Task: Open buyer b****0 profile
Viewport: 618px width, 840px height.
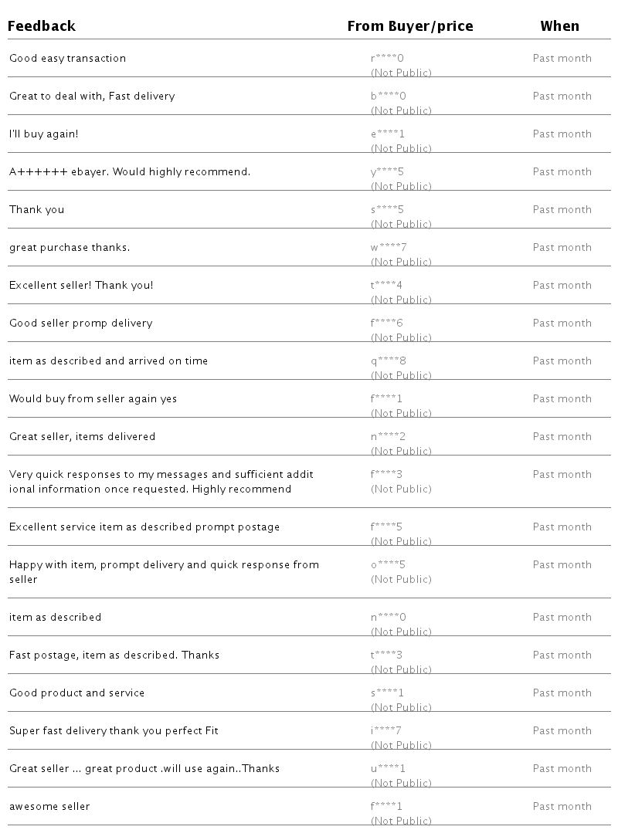Action: tap(388, 97)
